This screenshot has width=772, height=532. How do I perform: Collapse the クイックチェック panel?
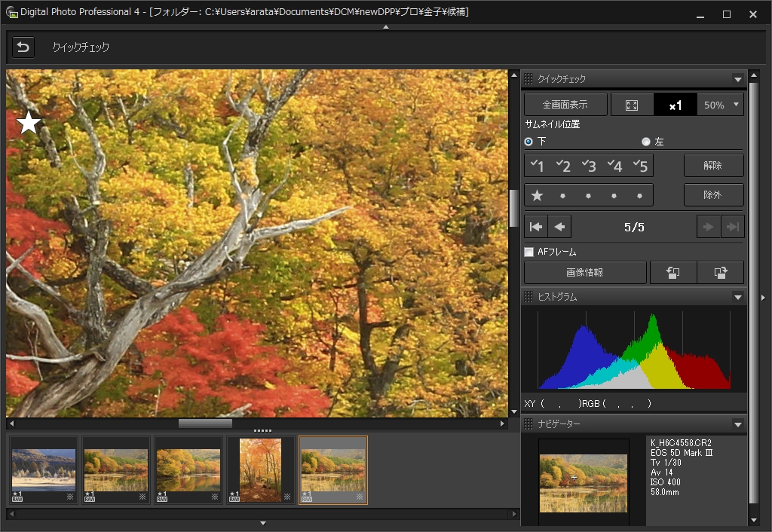pos(738,78)
